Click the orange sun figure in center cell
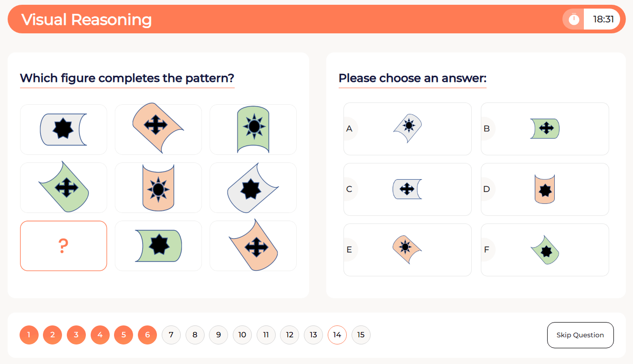This screenshot has height=364, width=633. click(x=158, y=188)
